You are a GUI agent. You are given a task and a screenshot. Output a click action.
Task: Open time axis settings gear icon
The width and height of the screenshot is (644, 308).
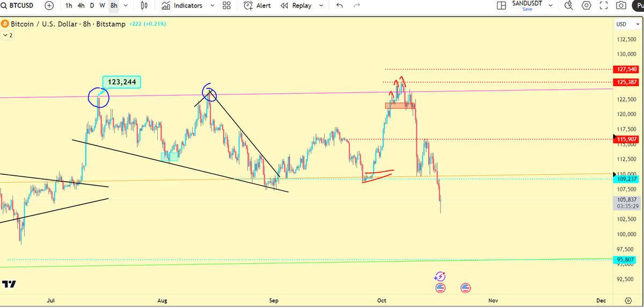628,300
